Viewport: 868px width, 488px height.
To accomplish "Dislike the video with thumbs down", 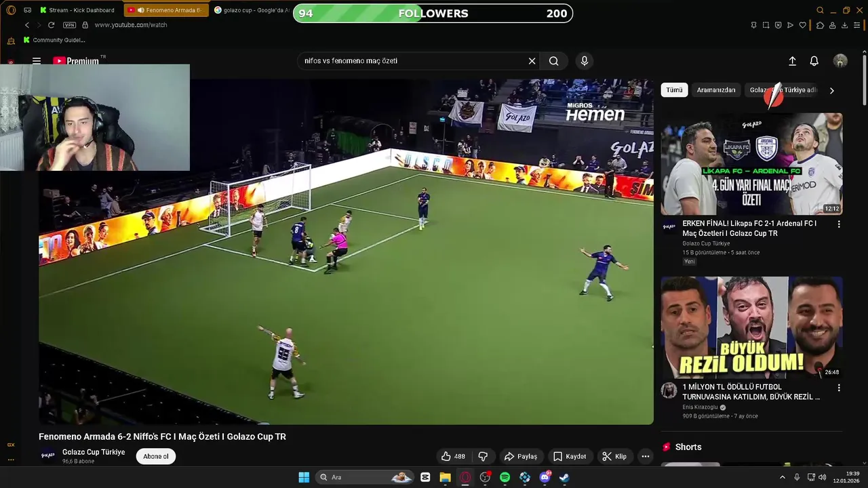I will pyautogui.click(x=483, y=456).
